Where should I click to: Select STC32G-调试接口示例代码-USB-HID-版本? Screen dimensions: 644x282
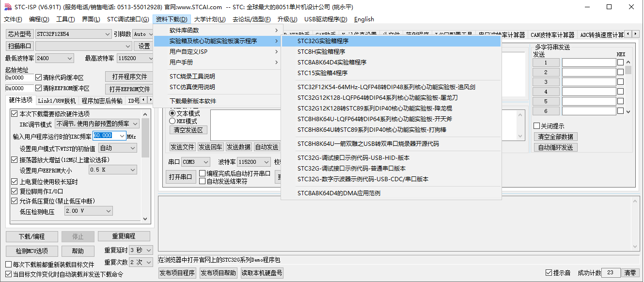391,158
